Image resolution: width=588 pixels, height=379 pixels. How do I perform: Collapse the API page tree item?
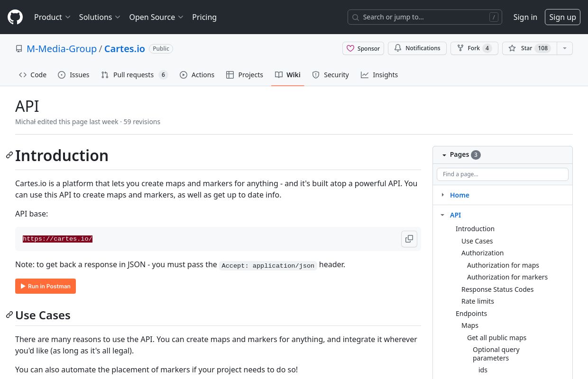[x=442, y=215]
